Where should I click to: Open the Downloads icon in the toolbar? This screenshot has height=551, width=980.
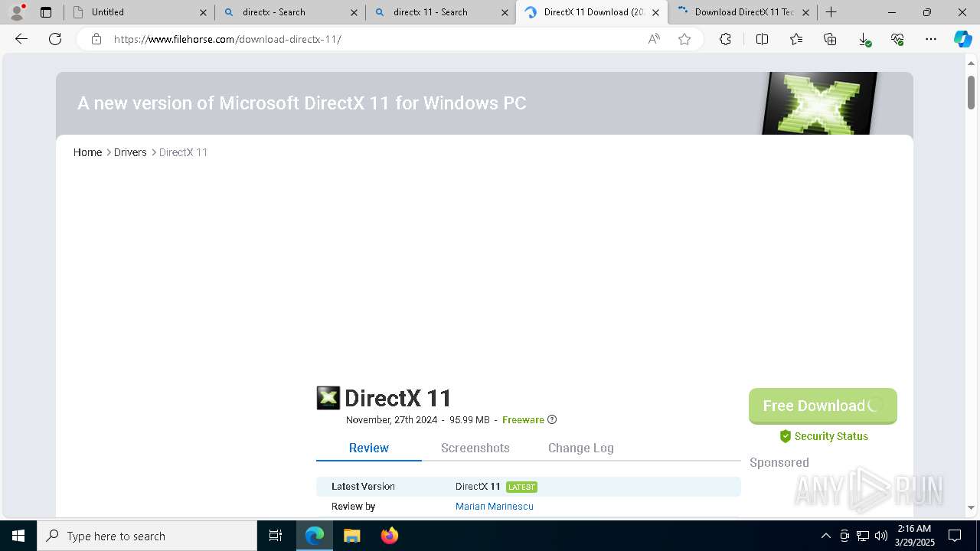[x=864, y=39]
